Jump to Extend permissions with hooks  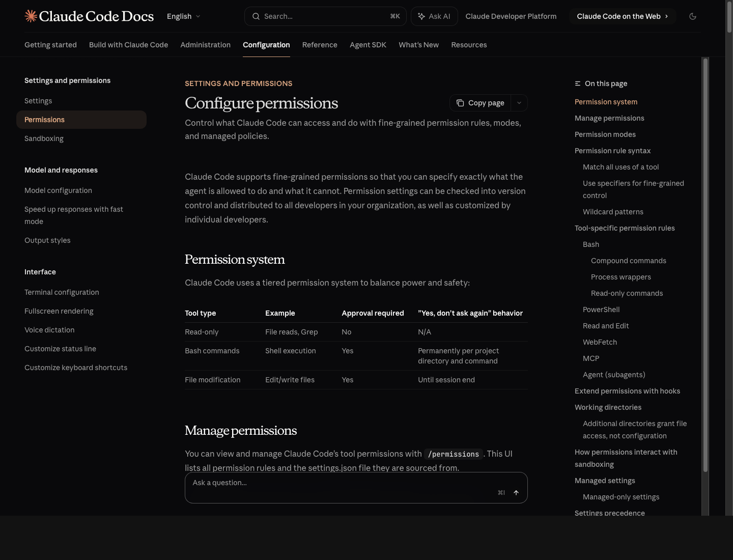coord(627,391)
